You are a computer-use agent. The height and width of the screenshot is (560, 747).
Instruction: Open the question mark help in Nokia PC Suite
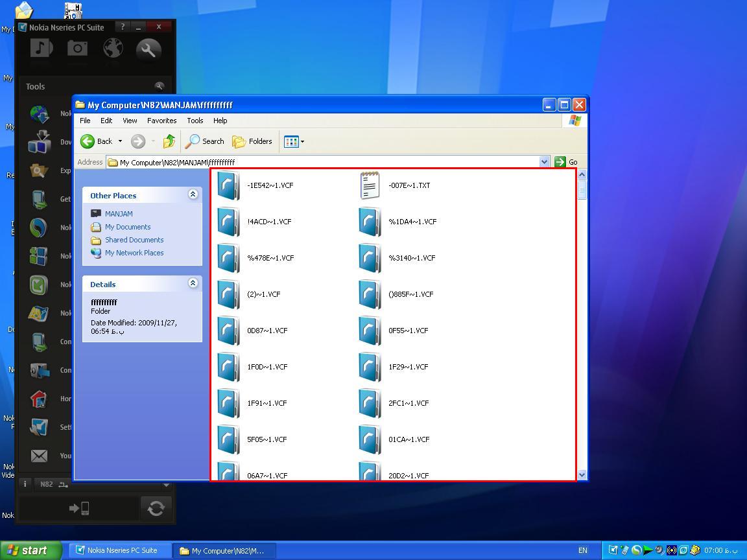tap(123, 27)
